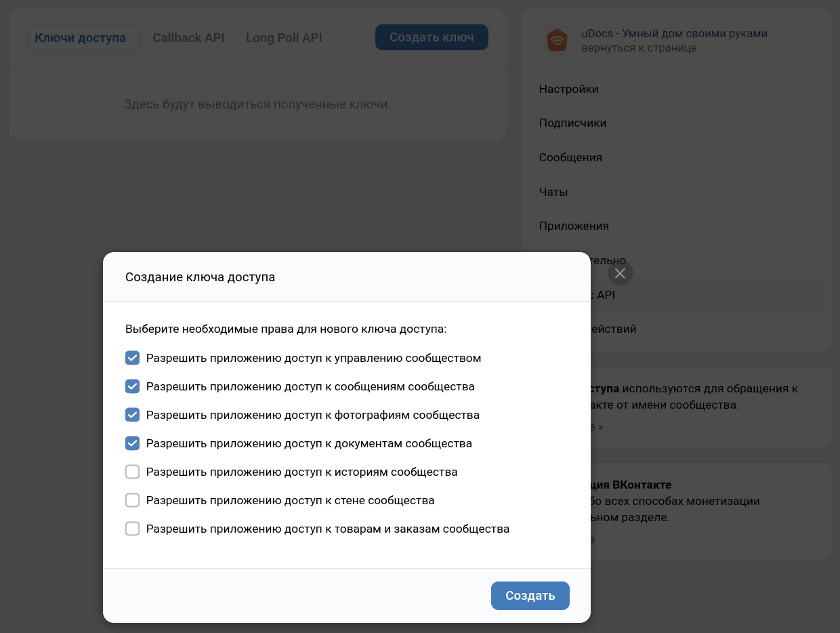Click the Создать ключ button

click(x=432, y=37)
